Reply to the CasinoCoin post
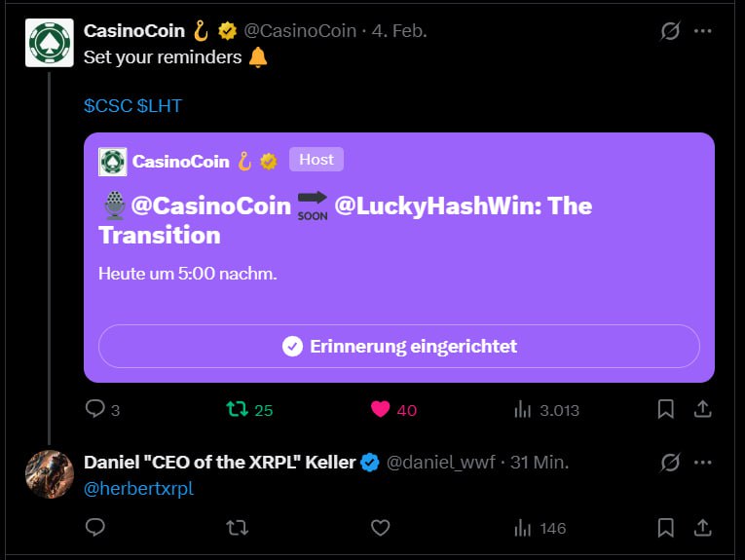Screen dimensions: 745x560 (x=95, y=410)
